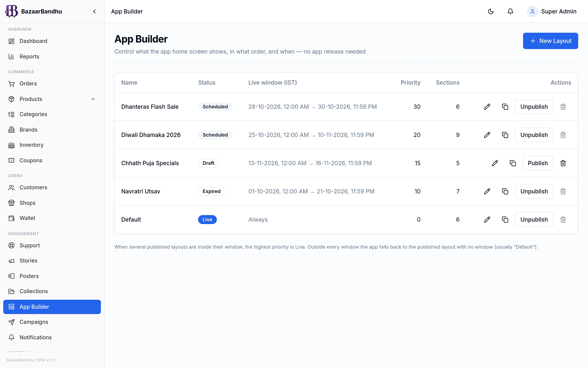Click the Status column header
This screenshot has height=368, width=588.
click(207, 83)
